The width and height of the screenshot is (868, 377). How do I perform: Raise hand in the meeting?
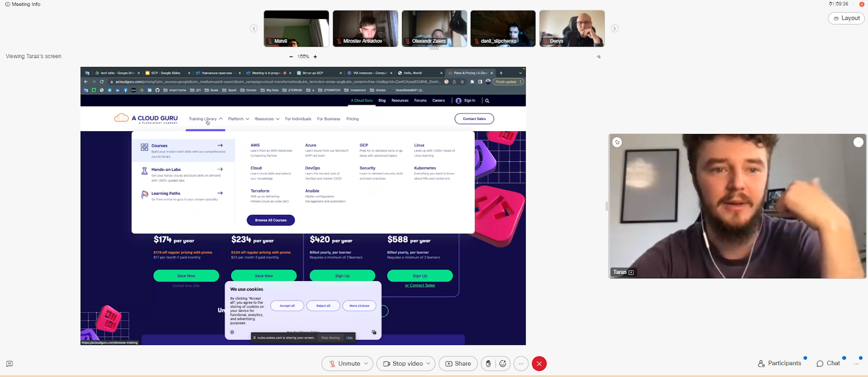pyautogui.click(x=488, y=363)
